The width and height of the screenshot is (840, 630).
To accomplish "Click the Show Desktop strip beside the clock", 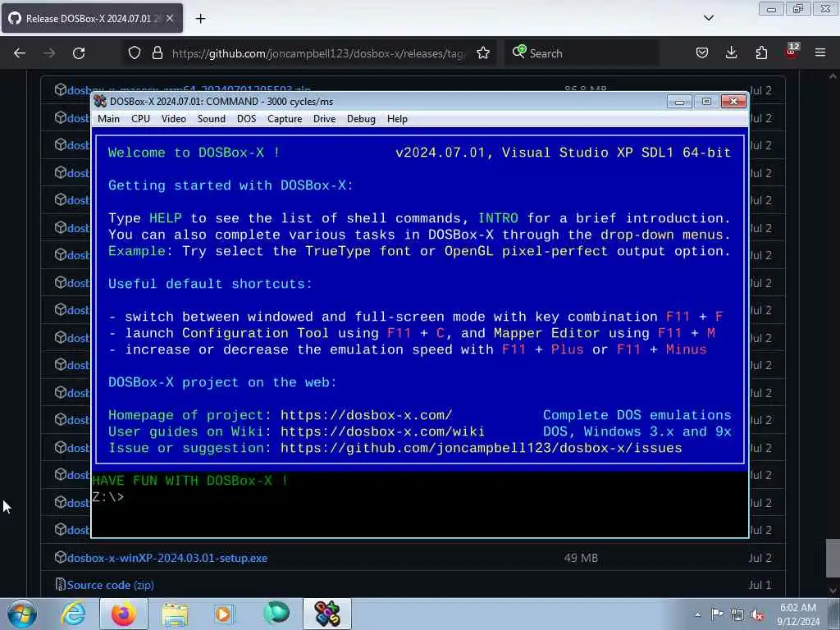I will click(834, 614).
